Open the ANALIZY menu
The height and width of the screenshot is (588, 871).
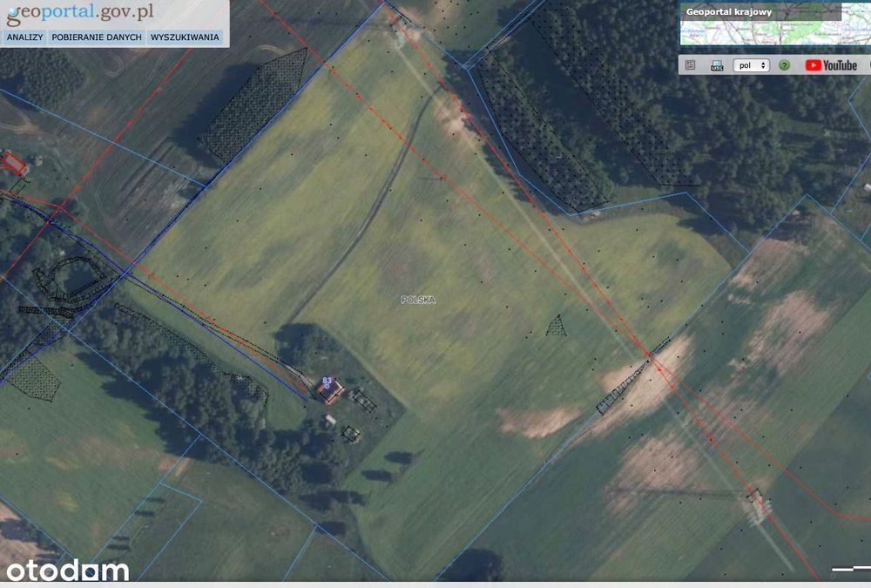pyautogui.click(x=24, y=37)
